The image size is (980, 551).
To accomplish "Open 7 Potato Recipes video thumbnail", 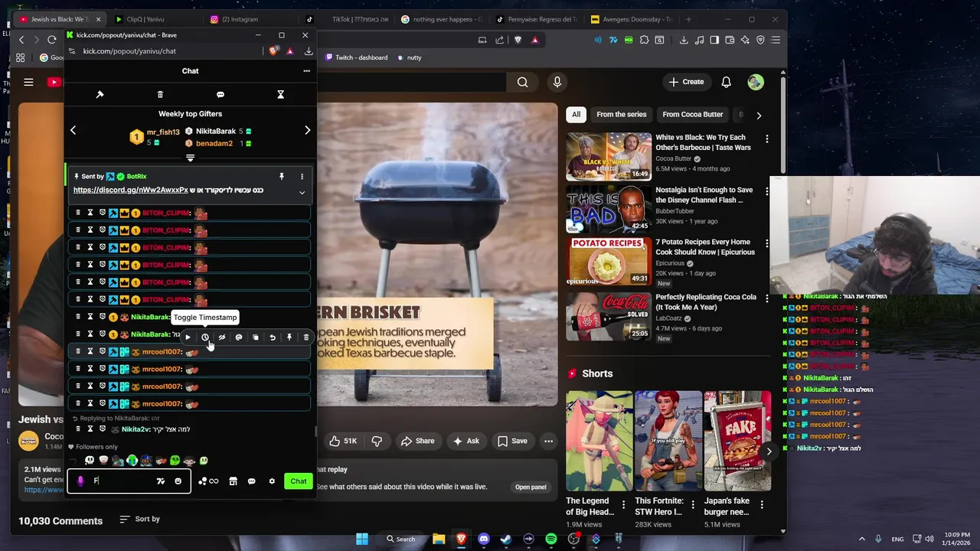I will pyautogui.click(x=609, y=261).
